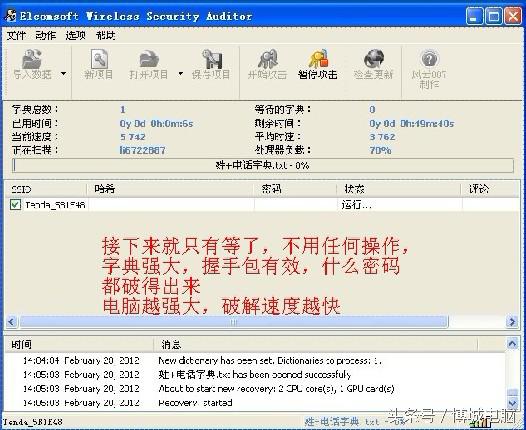
Task: Click the Open Project (打开项目) folder icon
Action: coord(149,59)
